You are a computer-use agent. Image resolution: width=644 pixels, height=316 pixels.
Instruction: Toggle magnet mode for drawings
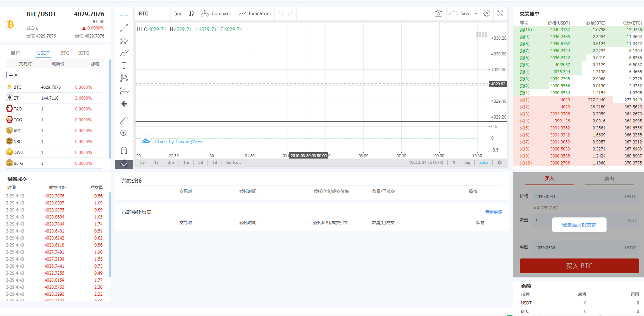click(124, 150)
